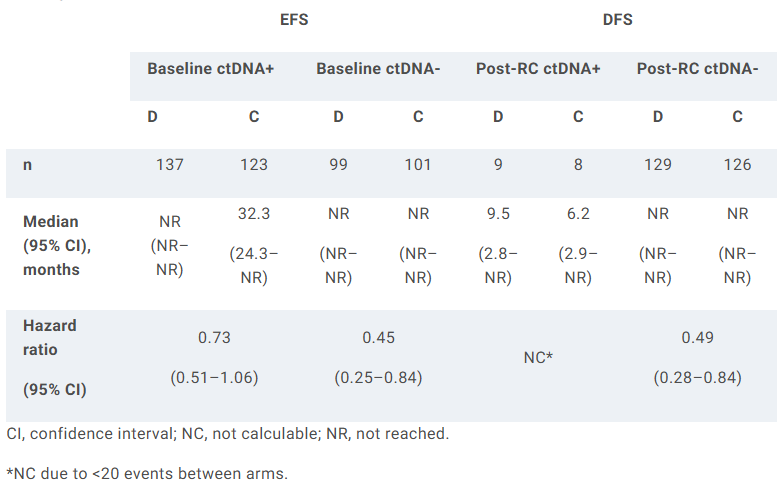Click the hazard ratio value 0.73
Image resolution: width=784 pixels, height=488 pixels.
coord(213,338)
